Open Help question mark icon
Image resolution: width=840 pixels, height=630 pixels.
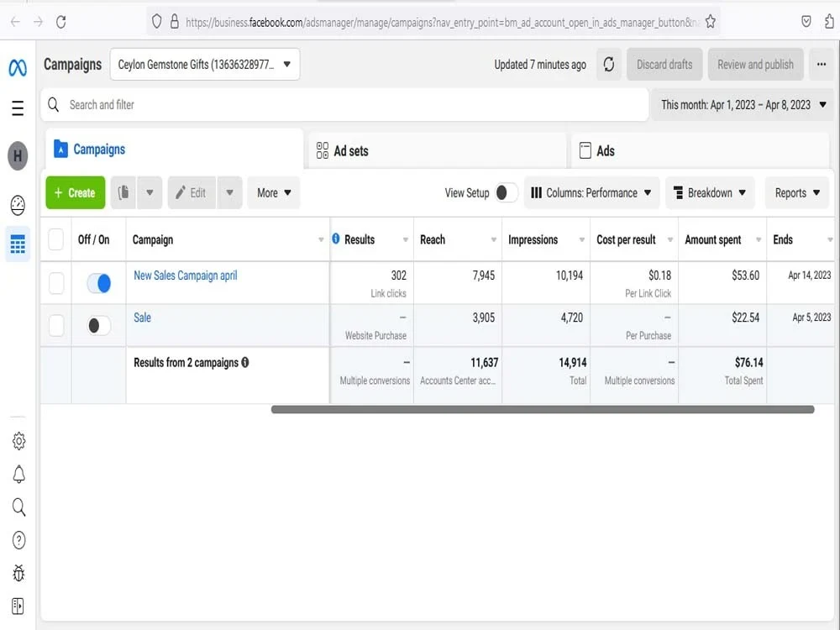18,540
